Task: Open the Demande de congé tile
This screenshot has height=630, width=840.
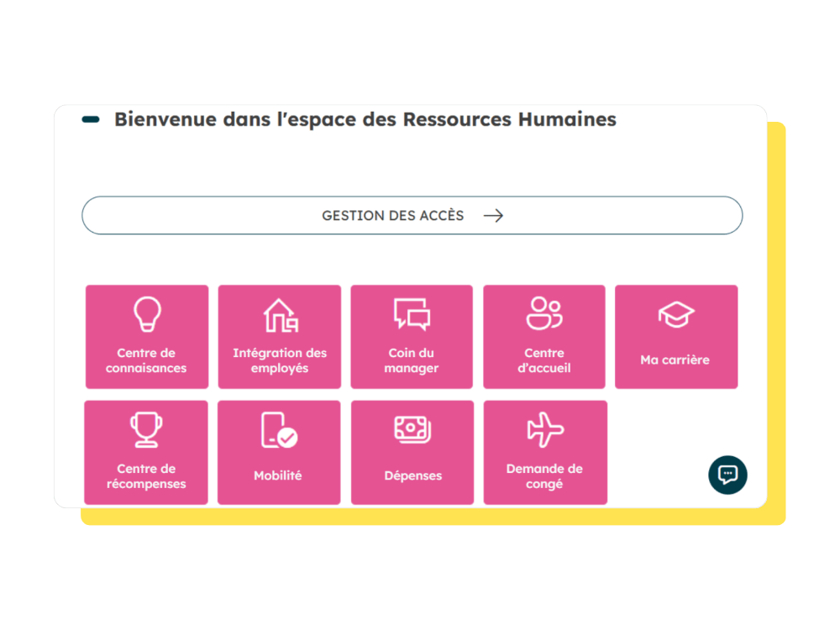Action: coord(544,452)
